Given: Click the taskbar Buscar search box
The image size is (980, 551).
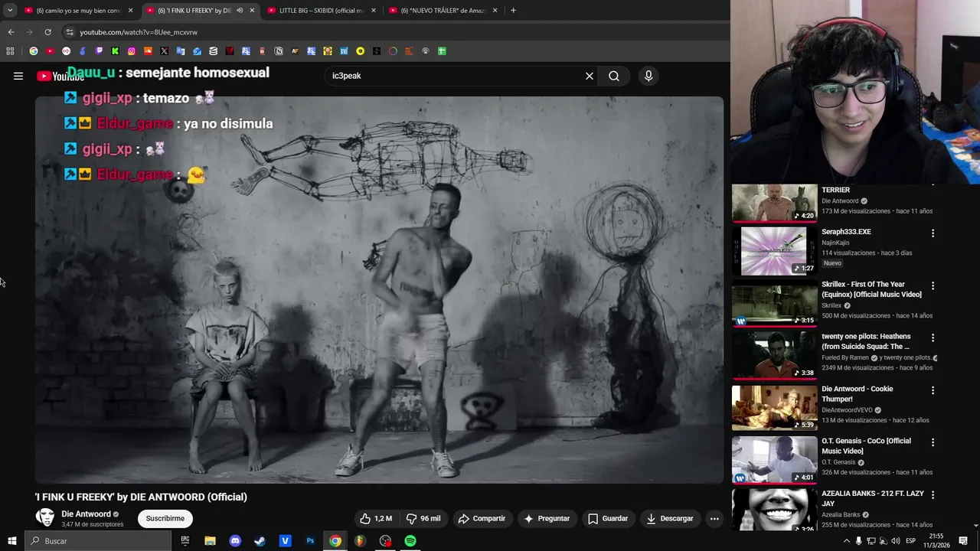Looking at the screenshot, I should [98, 541].
